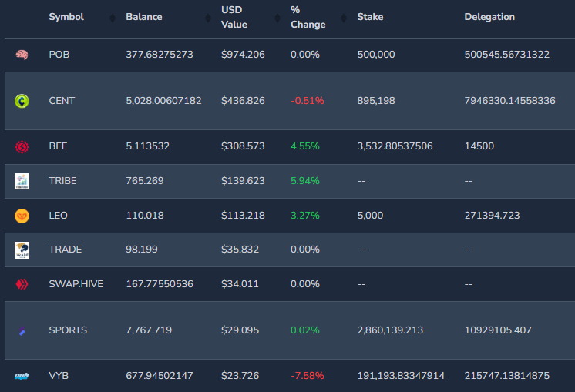Click LEO balance 110.018
The width and height of the screenshot is (575, 392).
(x=145, y=216)
